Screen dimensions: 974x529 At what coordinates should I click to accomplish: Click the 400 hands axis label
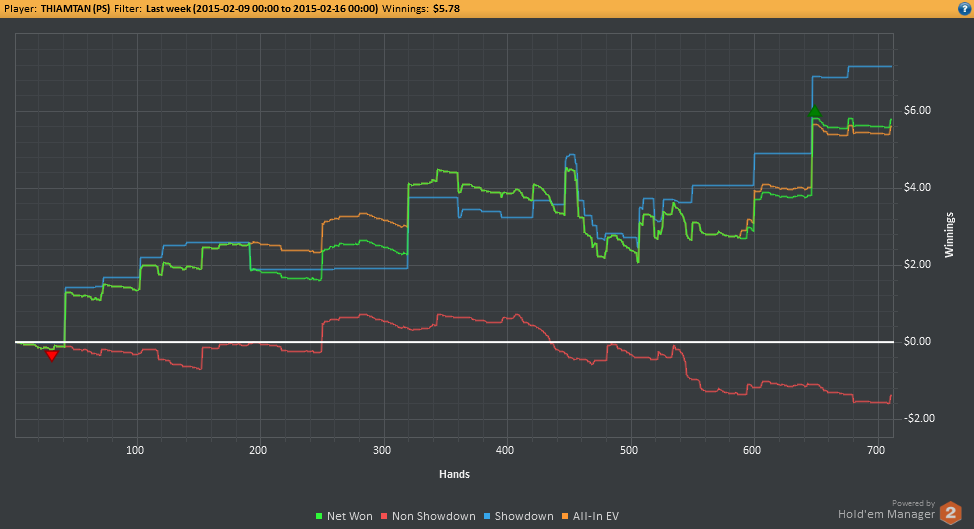pyautogui.click(x=505, y=450)
